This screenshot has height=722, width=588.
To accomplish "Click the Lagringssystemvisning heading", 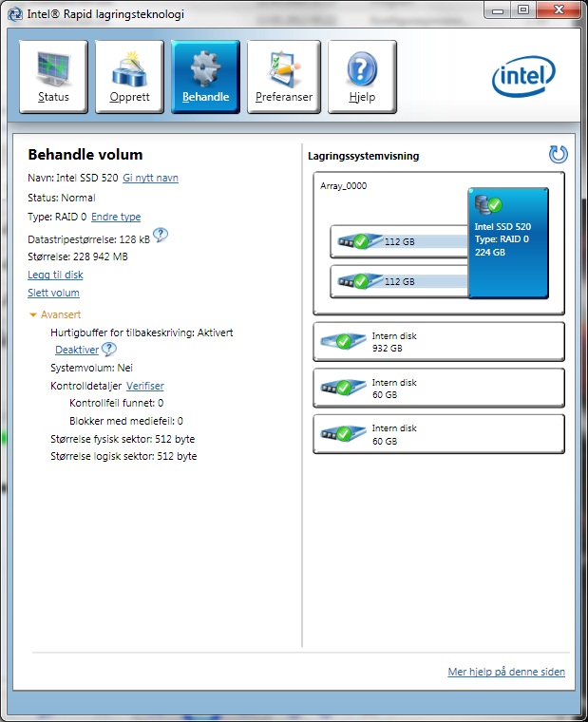I will pos(364,156).
